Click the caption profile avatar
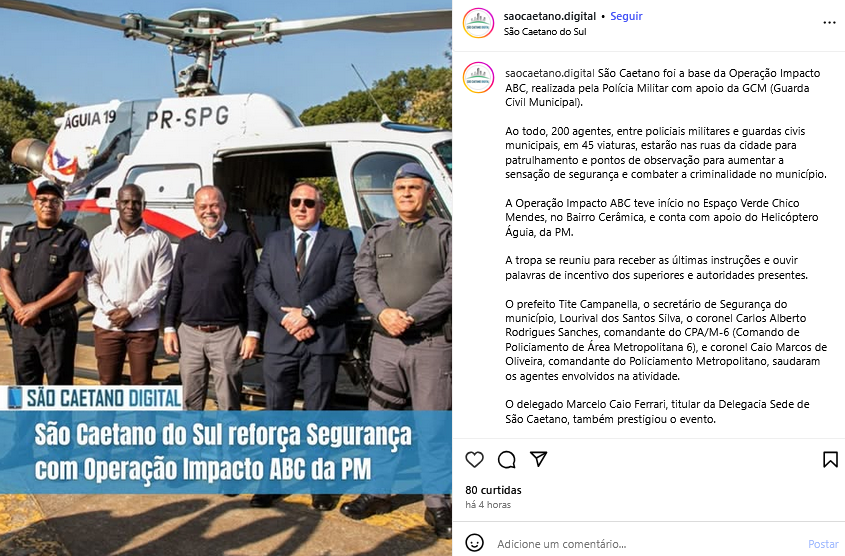 [x=478, y=78]
